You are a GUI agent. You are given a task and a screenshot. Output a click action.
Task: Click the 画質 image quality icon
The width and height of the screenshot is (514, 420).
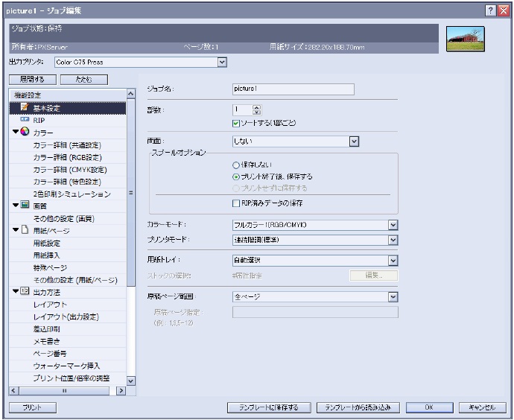pos(25,205)
